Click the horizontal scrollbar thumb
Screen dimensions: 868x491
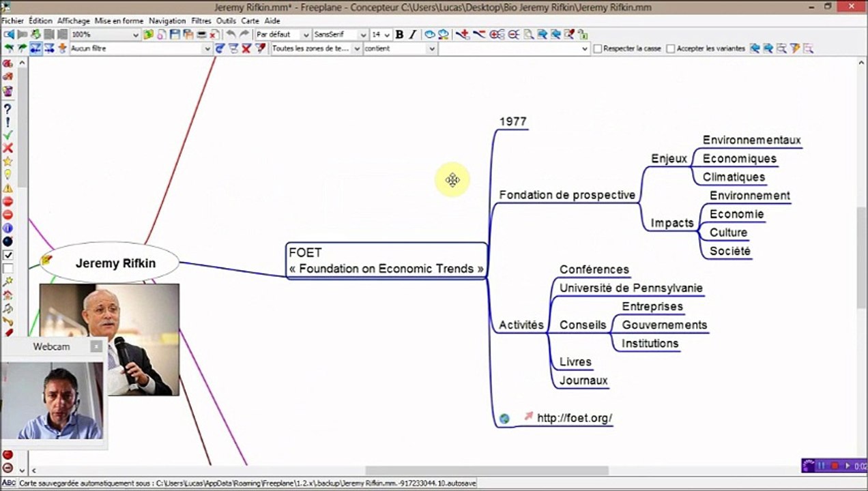pyautogui.click(x=487, y=471)
